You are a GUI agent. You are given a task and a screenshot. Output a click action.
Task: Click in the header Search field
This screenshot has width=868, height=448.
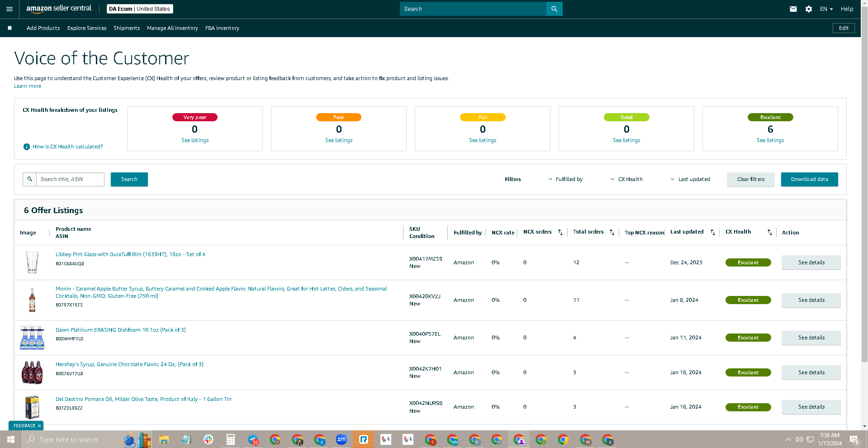473,9
